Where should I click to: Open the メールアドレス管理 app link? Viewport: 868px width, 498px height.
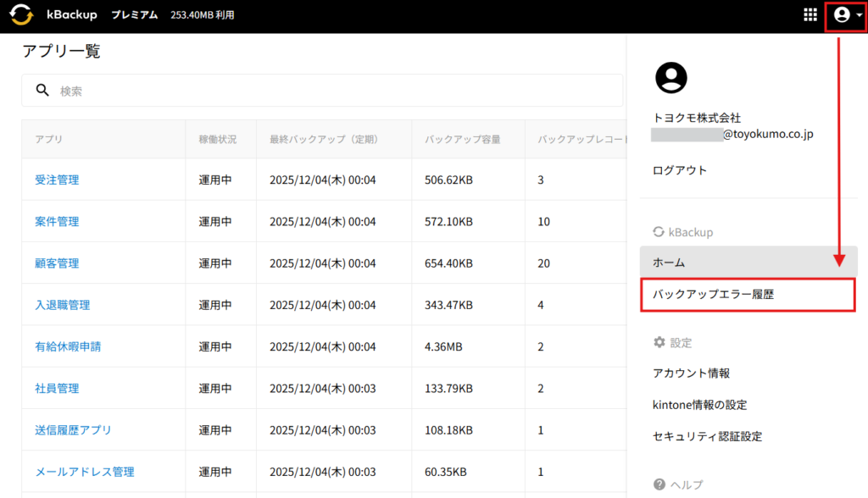pyautogui.click(x=84, y=472)
